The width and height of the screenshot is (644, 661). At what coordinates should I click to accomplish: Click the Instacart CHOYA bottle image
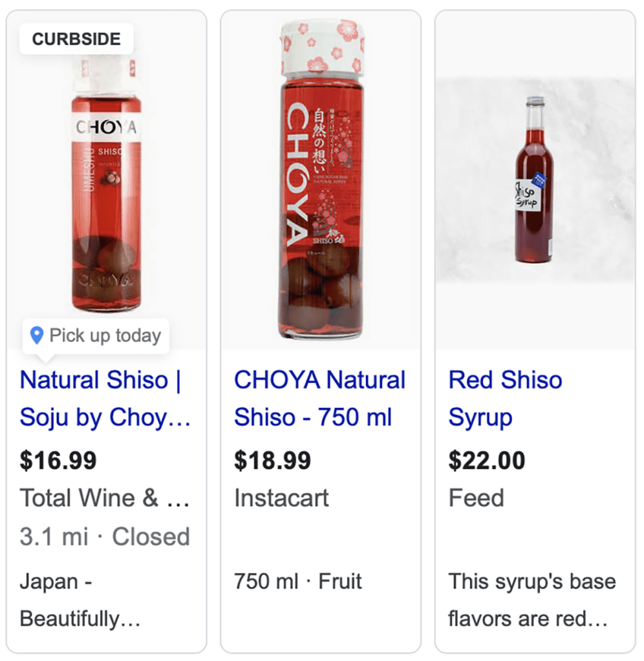(x=320, y=181)
